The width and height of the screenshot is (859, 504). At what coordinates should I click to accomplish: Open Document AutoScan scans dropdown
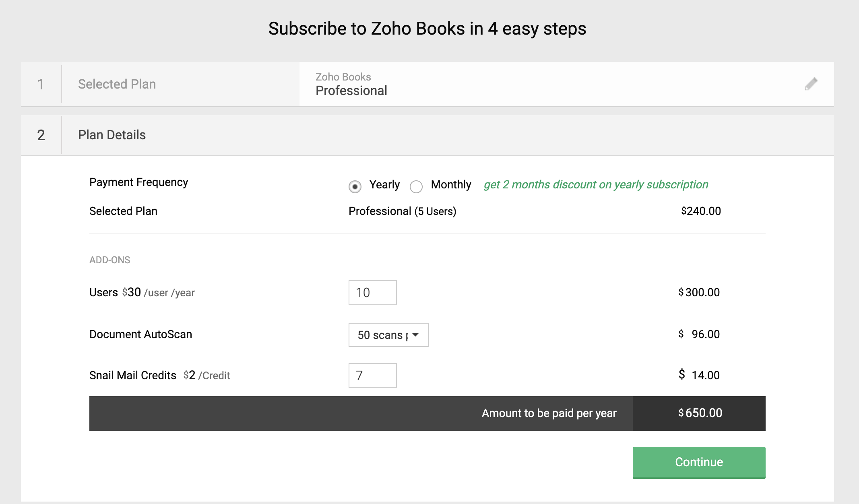click(x=389, y=335)
